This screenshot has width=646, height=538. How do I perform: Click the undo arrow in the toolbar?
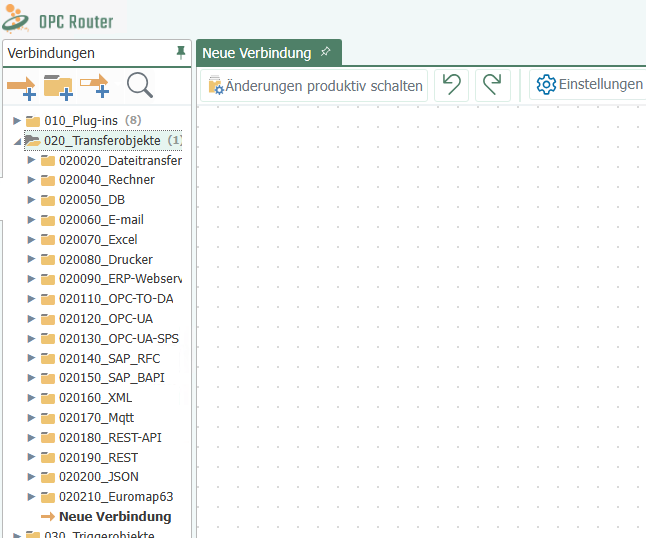451,85
